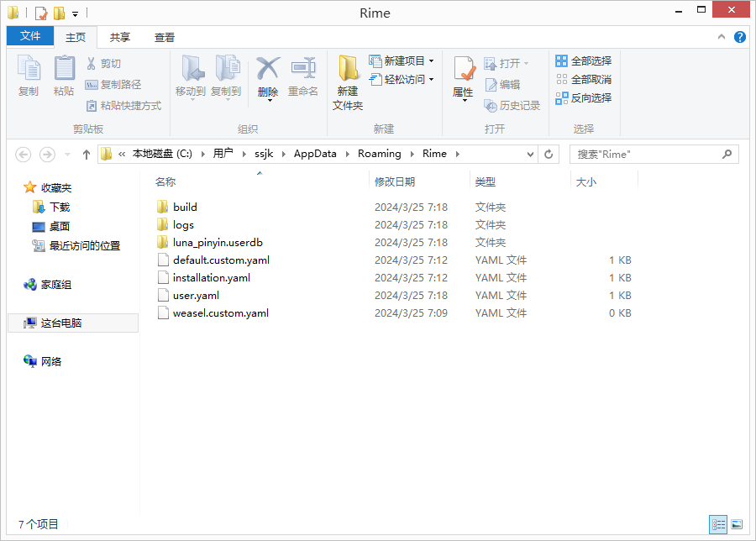The height and width of the screenshot is (541, 756).
Task: Expand Easy access (轻松访问) dropdown
Action: tap(432, 79)
